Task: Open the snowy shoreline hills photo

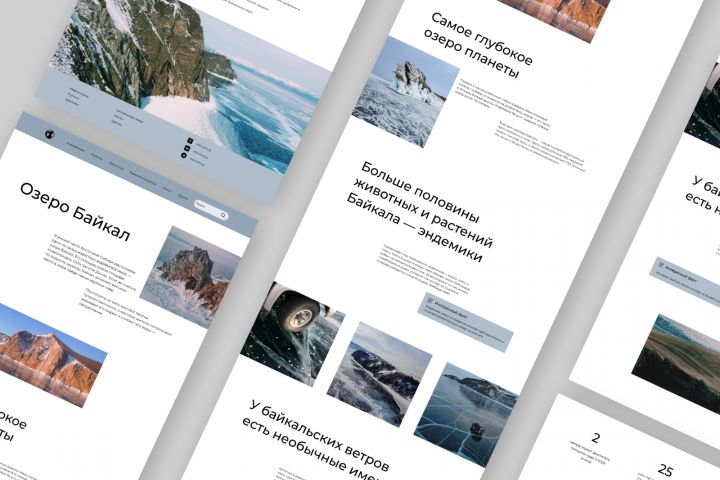Action: [379, 374]
